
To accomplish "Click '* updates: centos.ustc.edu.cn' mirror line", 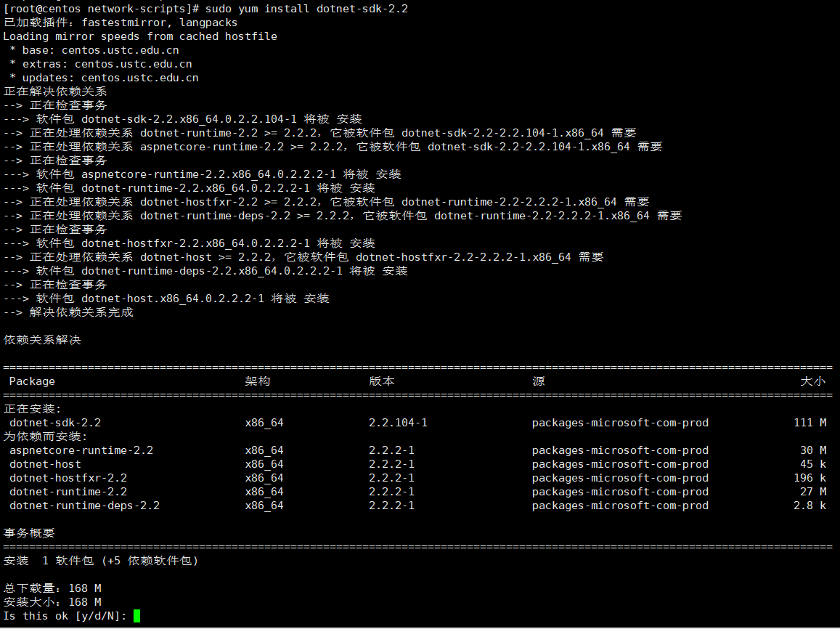I will (104, 78).
